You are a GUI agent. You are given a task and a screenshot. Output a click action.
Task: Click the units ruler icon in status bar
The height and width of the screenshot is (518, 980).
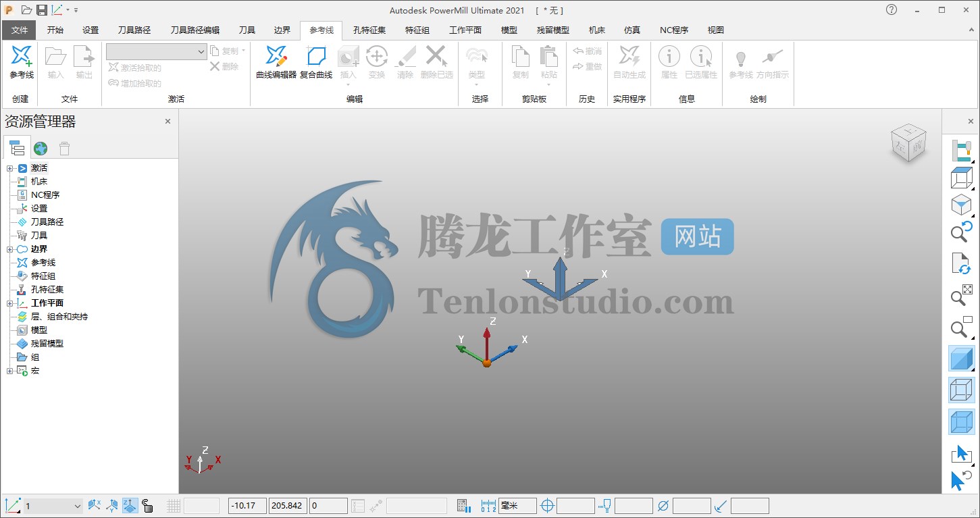tap(488, 506)
